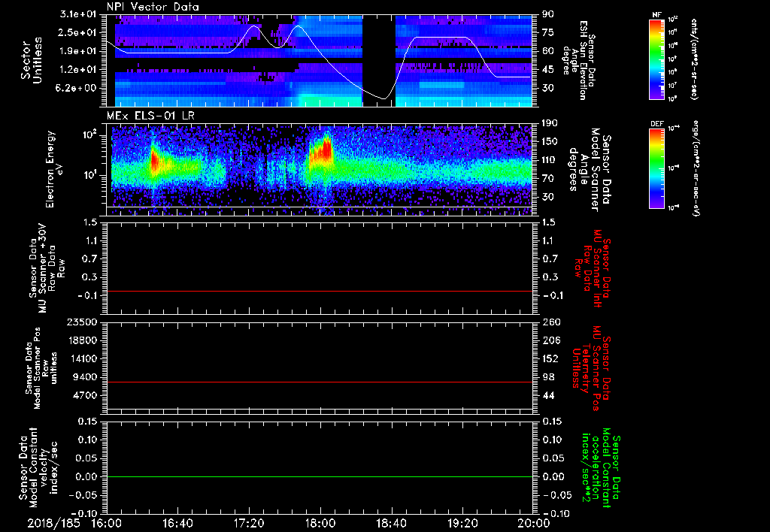Viewport: 770px width, 532px height.
Task: Click the red 'MU Scanner Pos Telemetry' label
Action: click(x=592, y=367)
